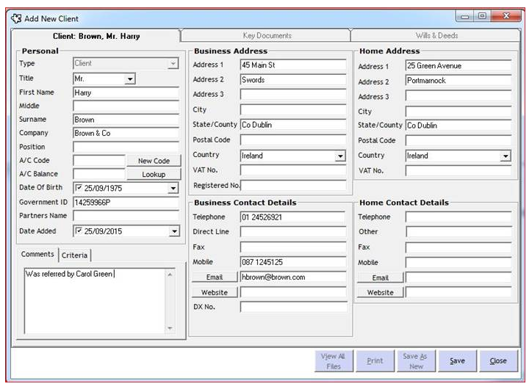Click the Print button
This screenshot has height=392, width=532.
[x=375, y=361]
